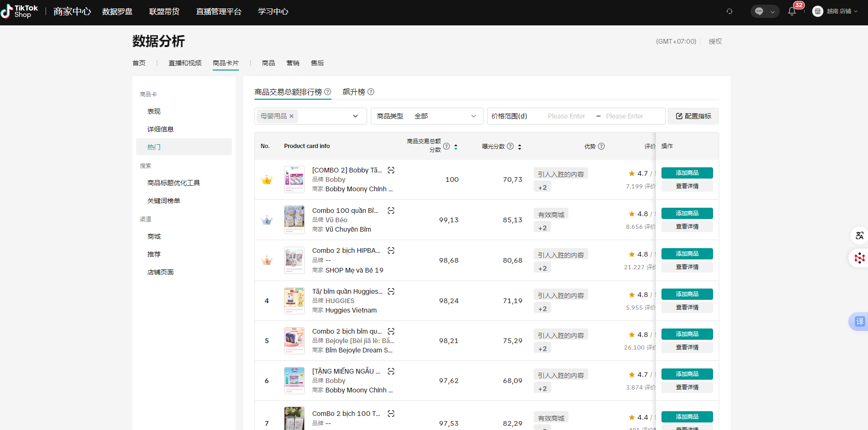The image size is (868, 430).
Task: Open notifications bell with 32 badge
Action: pos(792,11)
